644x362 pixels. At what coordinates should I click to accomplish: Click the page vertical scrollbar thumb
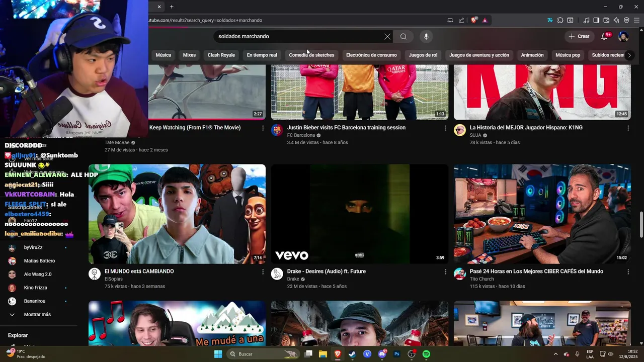[x=641, y=225]
